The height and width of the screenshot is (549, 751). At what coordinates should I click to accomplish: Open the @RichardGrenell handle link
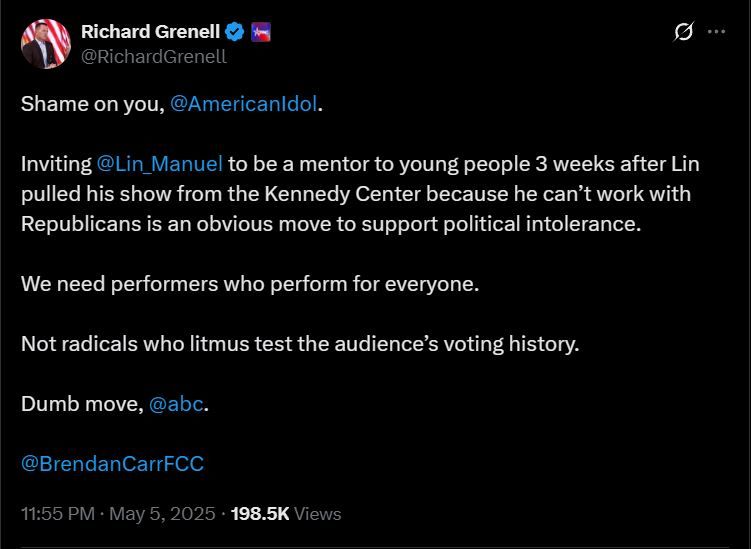[x=154, y=57]
